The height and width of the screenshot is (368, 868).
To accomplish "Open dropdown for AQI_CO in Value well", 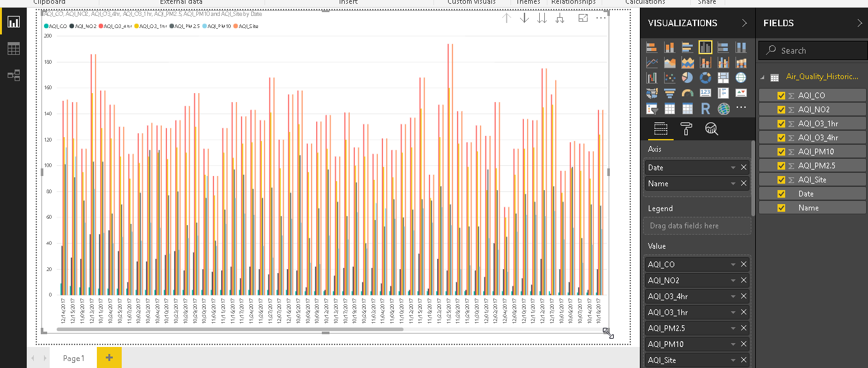I will point(734,265).
